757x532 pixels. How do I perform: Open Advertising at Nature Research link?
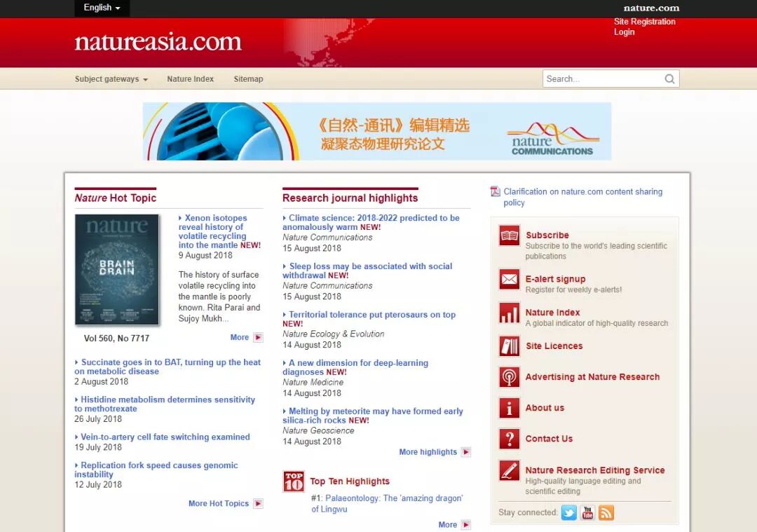click(592, 377)
